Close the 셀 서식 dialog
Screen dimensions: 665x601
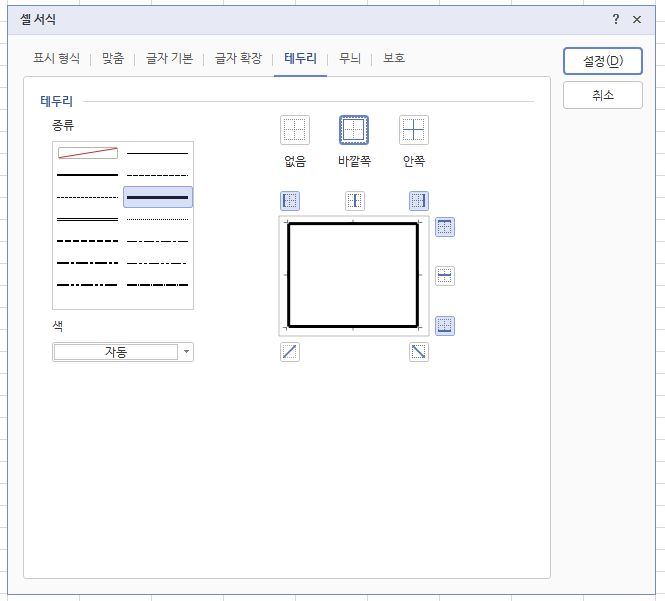coord(637,20)
